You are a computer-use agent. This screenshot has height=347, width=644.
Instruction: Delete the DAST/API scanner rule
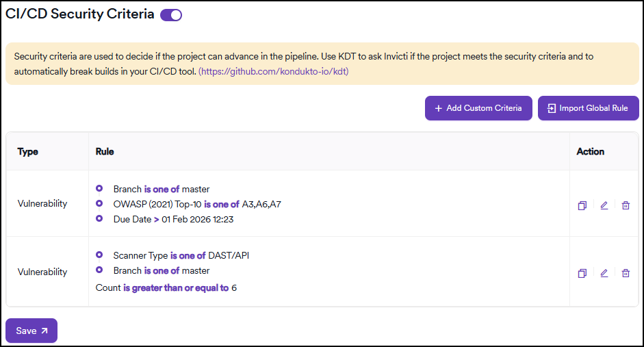click(x=626, y=273)
